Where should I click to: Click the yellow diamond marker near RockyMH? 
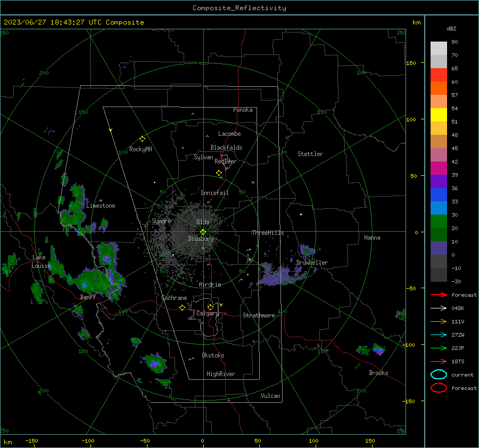(x=142, y=139)
